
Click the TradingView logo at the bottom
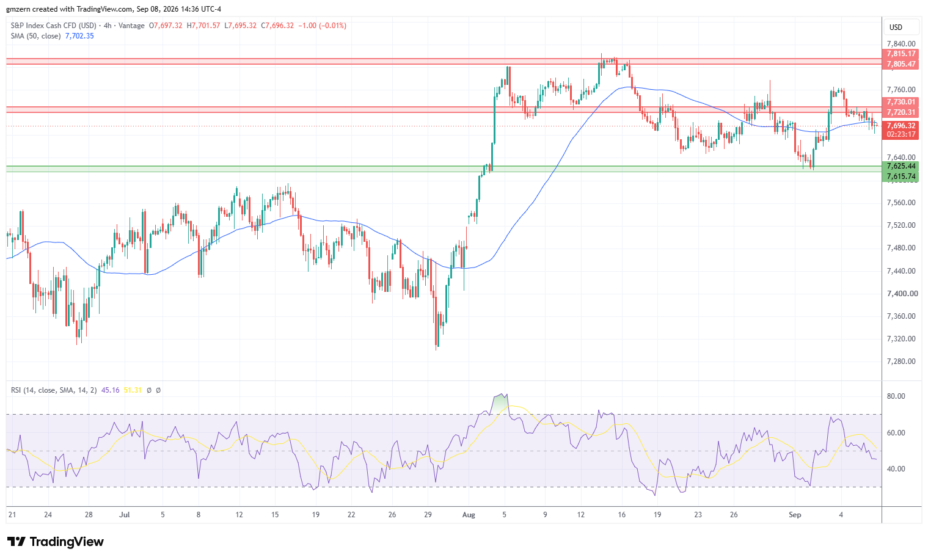click(56, 542)
